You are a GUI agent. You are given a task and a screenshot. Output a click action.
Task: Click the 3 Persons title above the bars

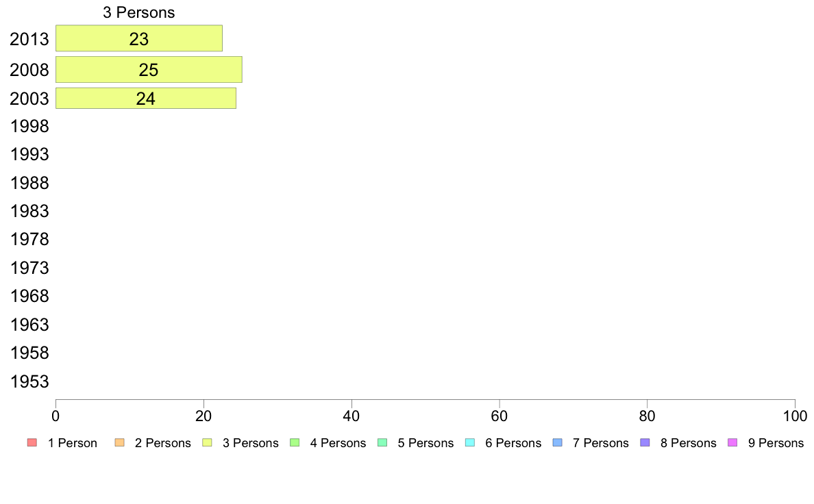click(139, 12)
